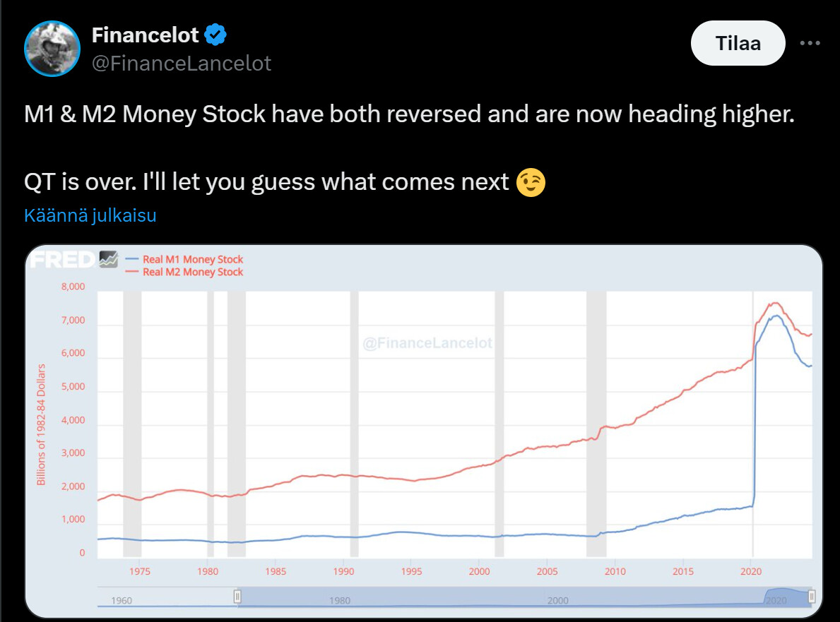Click the M2 peak on red line
The height and width of the screenshot is (622, 840).
774,304
